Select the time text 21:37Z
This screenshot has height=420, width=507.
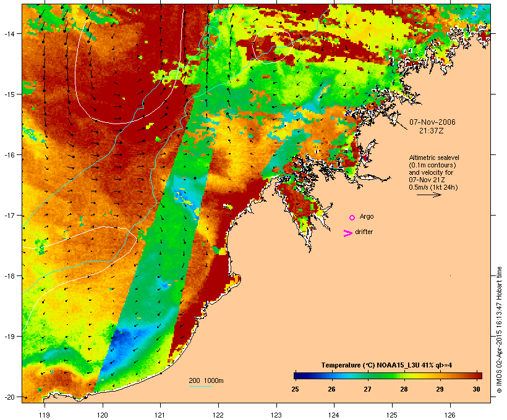(x=432, y=131)
